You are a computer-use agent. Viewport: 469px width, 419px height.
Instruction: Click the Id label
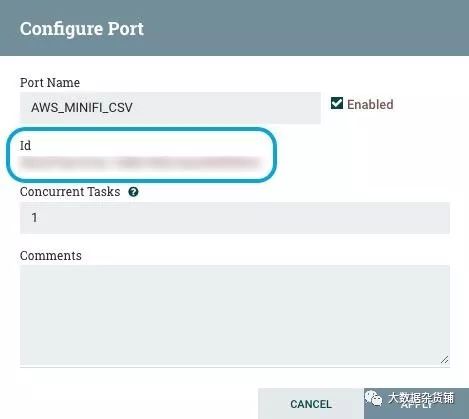(25, 146)
